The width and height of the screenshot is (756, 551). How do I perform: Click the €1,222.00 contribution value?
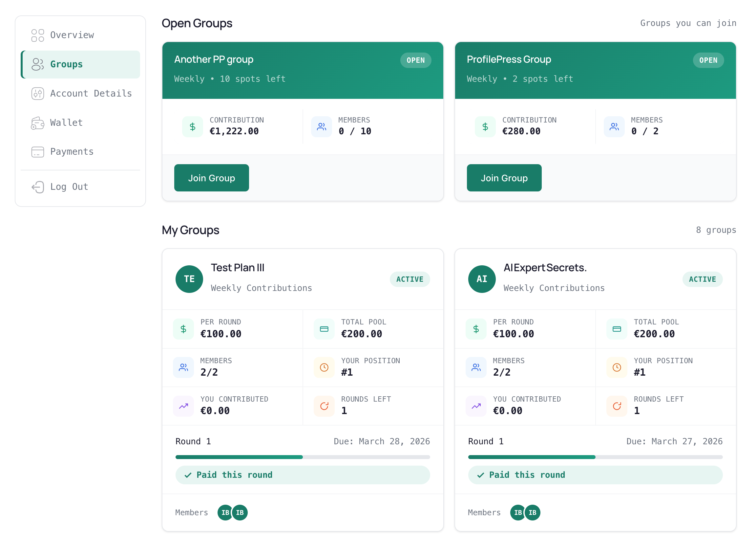click(x=234, y=131)
